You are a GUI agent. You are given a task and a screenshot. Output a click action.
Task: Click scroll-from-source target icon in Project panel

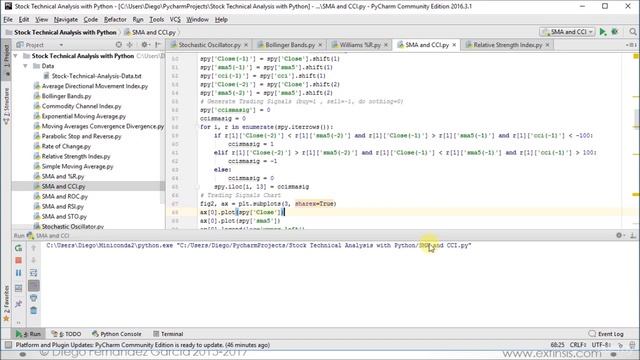[x=118, y=45]
